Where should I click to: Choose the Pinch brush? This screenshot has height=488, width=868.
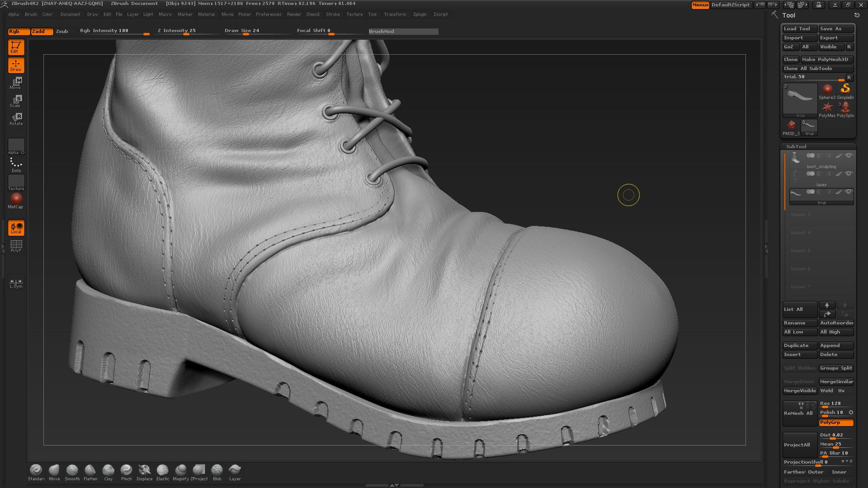127,469
